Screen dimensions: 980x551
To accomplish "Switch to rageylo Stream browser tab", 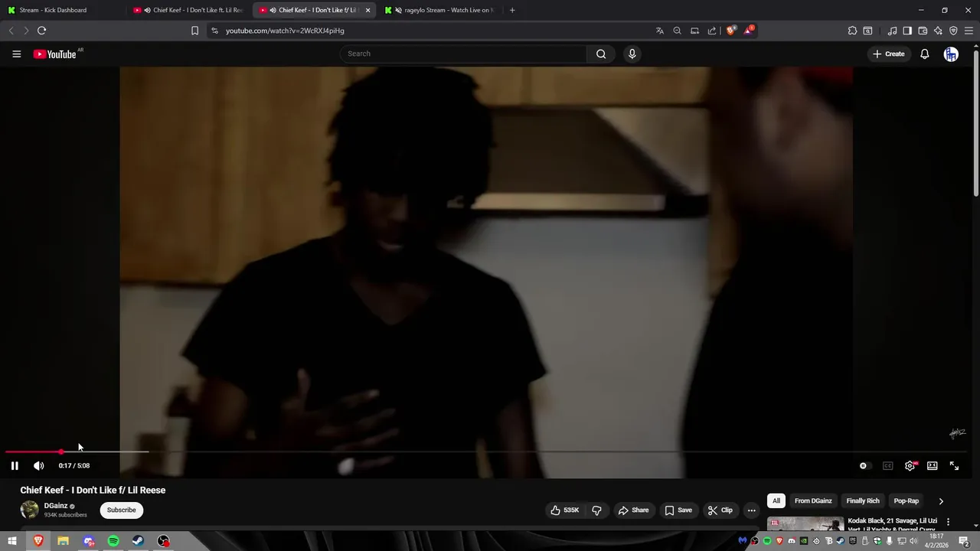I will tap(442, 10).
